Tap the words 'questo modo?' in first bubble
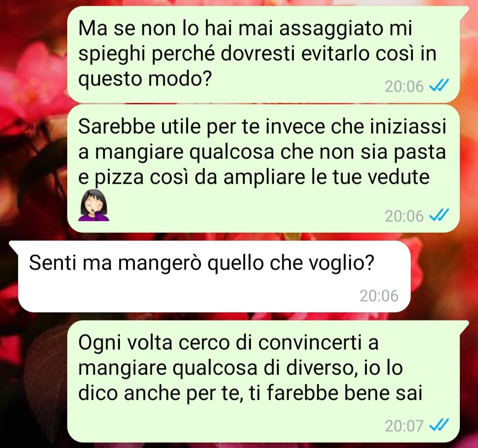 (145, 79)
